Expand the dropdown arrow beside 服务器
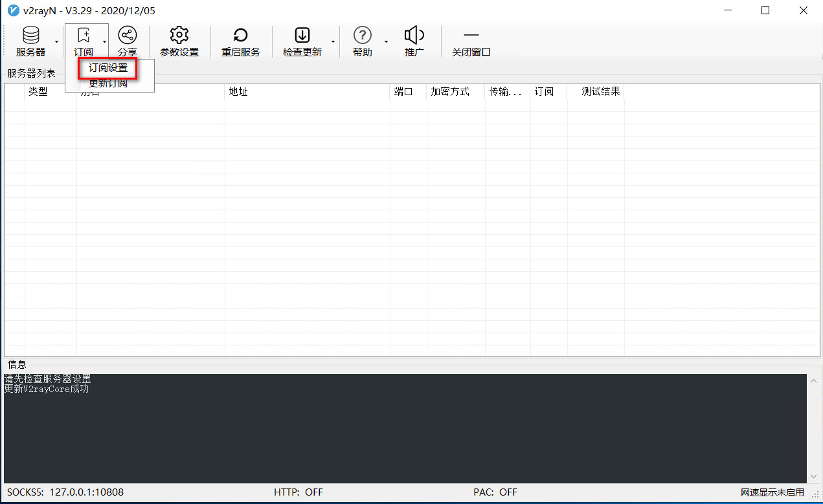 point(57,42)
